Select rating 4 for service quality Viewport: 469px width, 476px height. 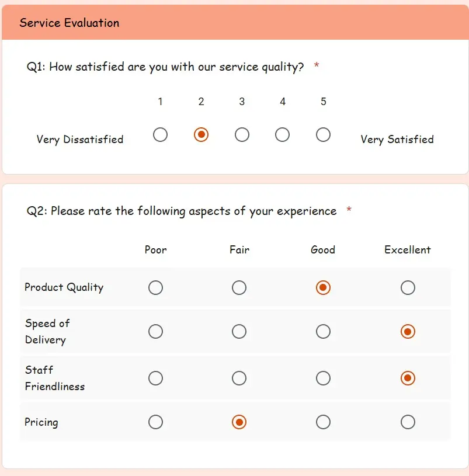(282, 134)
